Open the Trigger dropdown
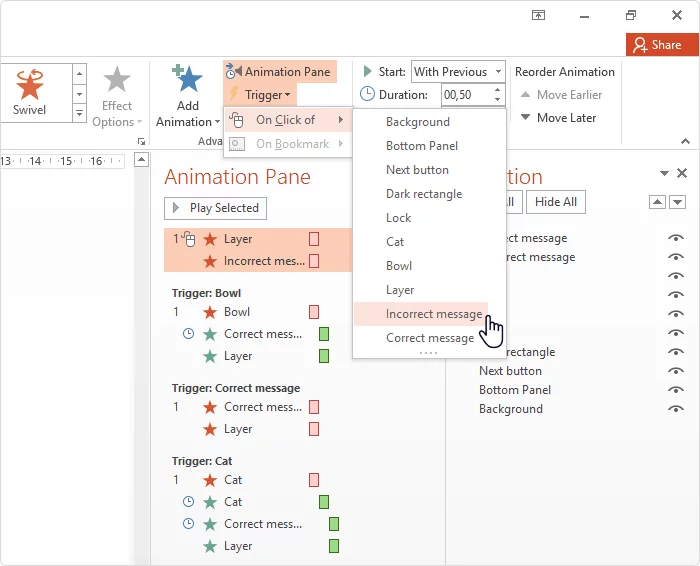 [260, 95]
